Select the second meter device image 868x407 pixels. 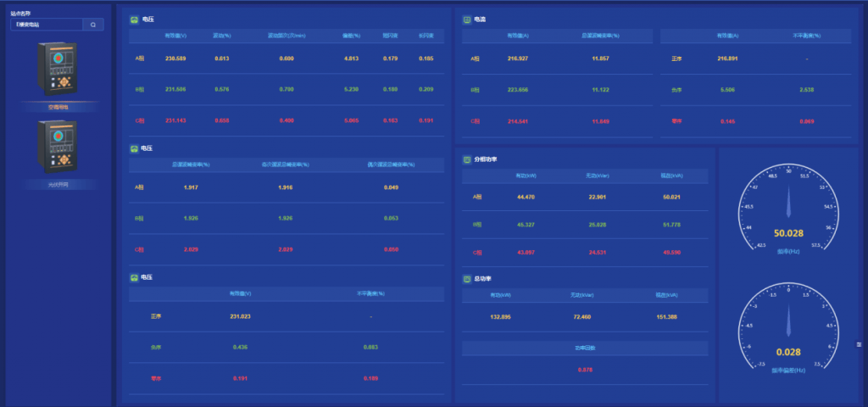coord(58,148)
